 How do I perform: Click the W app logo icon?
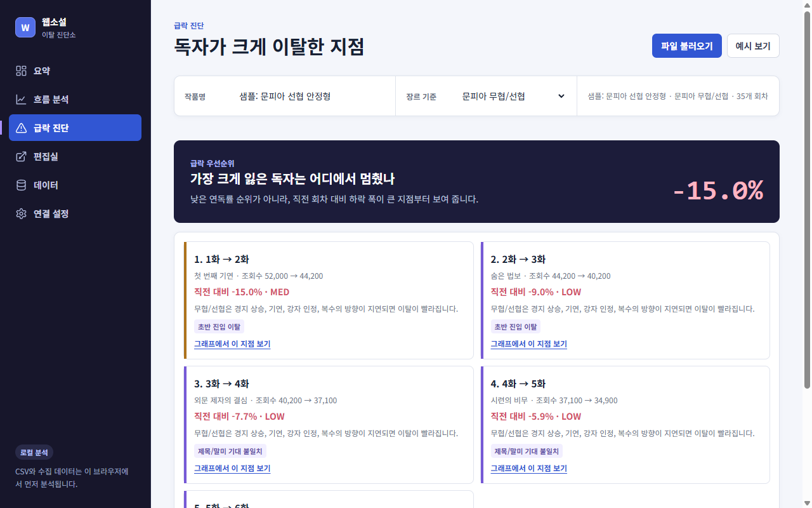(x=25, y=27)
